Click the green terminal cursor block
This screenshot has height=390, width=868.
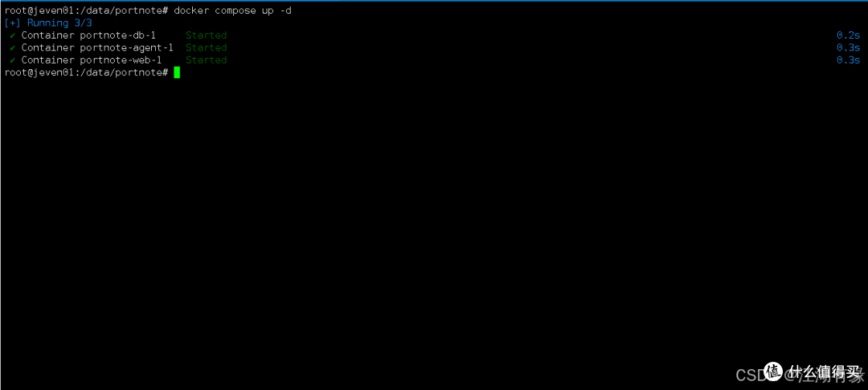pyautogui.click(x=177, y=72)
